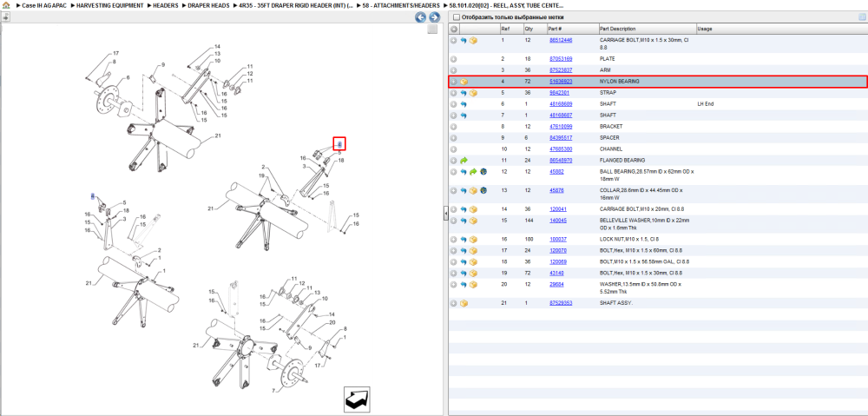Open part number link 45882

(556, 172)
